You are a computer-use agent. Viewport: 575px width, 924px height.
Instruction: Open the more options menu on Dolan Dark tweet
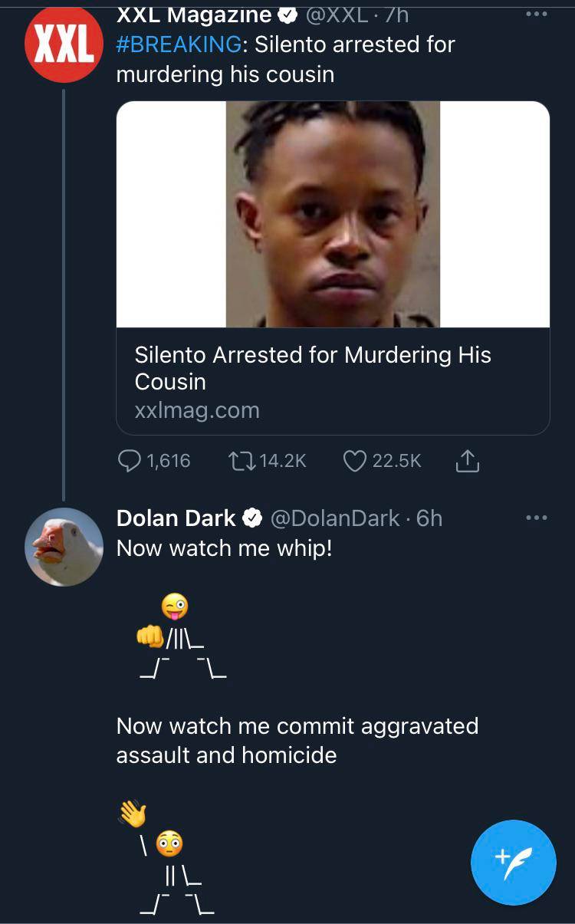(536, 518)
